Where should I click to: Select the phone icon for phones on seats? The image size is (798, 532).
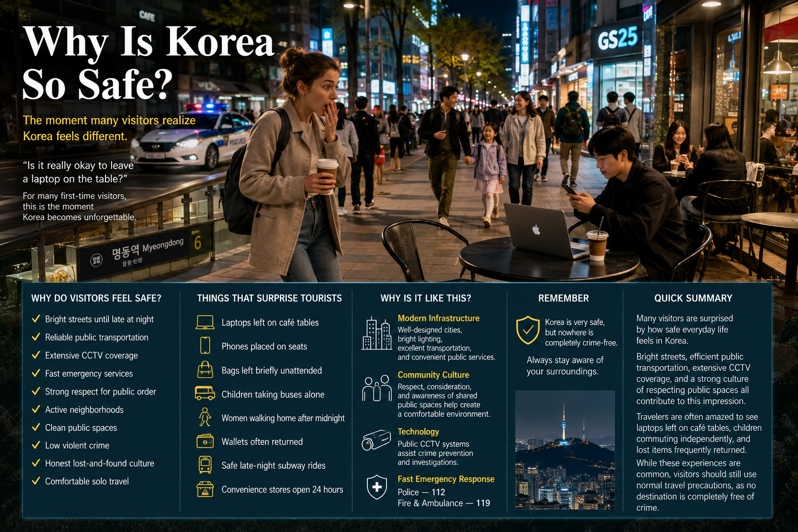205,345
